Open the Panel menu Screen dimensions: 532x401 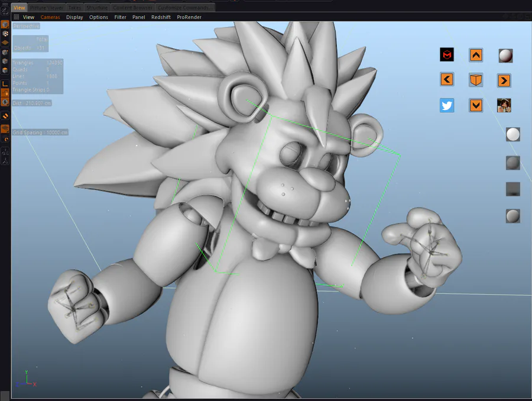pos(139,17)
